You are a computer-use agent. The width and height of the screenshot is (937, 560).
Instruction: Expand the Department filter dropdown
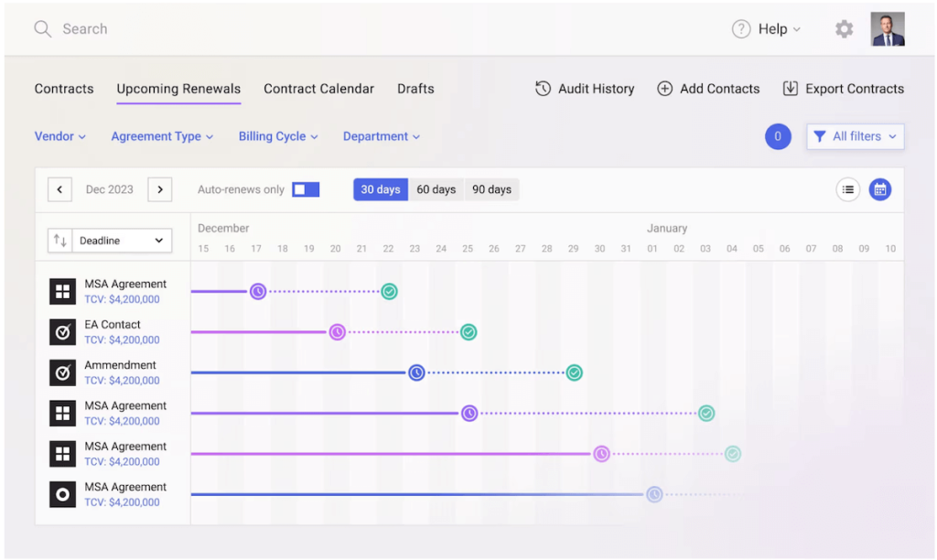click(382, 135)
